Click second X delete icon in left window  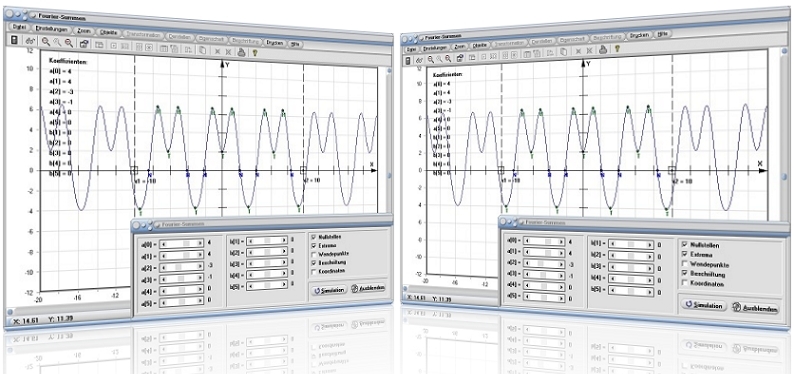click(x=228, y=52)
